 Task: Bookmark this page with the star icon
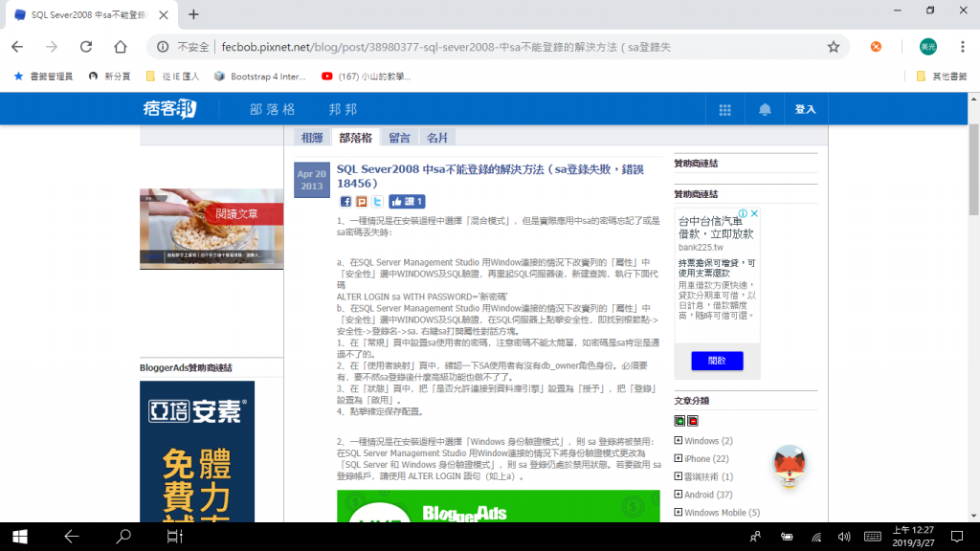834,47
